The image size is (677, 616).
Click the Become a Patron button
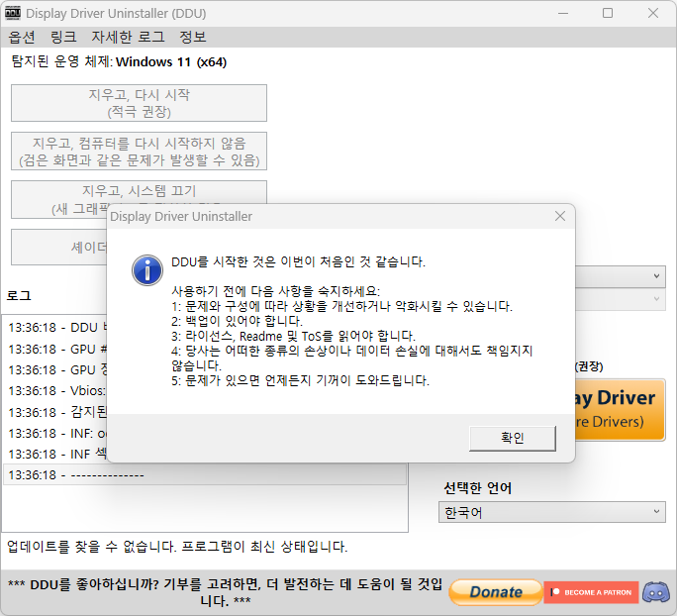coord(591,592)
